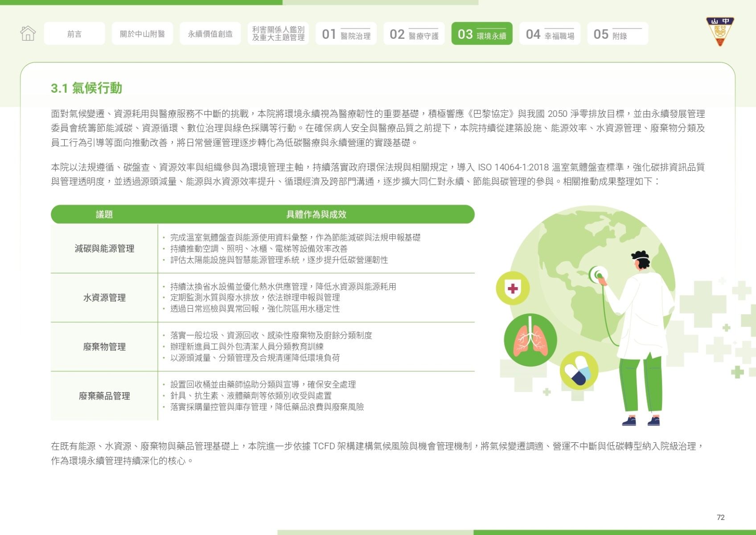This screenshot has width=756, height=535.
Task: Click the medical shield cross icon
Action: 513,288
